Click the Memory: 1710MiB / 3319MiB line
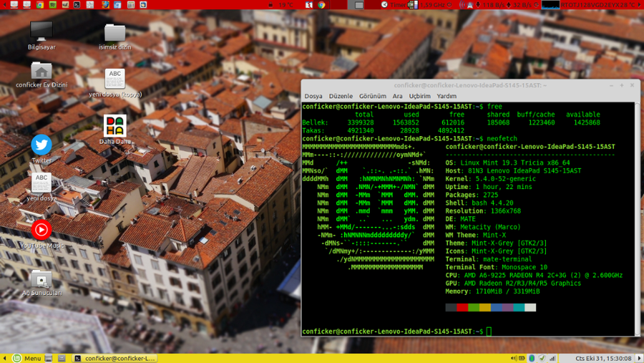Image resolution: width=644 pixels, height=363 pixels. pos(492,291)
